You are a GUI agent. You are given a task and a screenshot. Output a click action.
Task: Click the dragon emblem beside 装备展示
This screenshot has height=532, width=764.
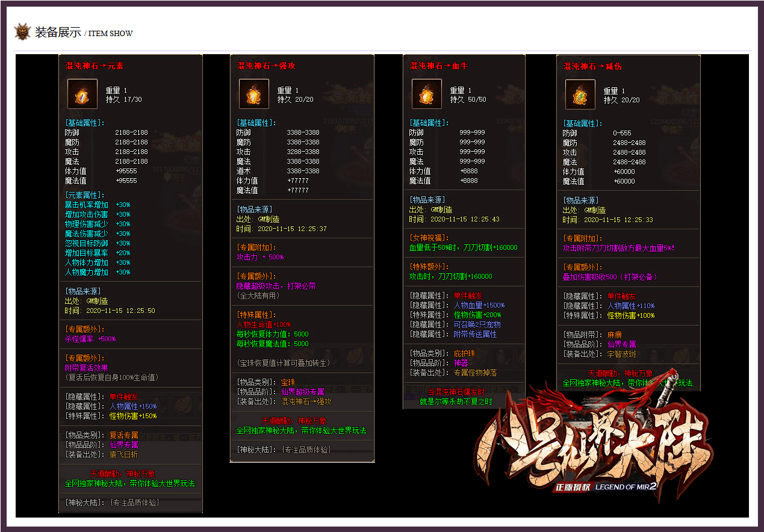pyautogui.click(x=22, y=32)
